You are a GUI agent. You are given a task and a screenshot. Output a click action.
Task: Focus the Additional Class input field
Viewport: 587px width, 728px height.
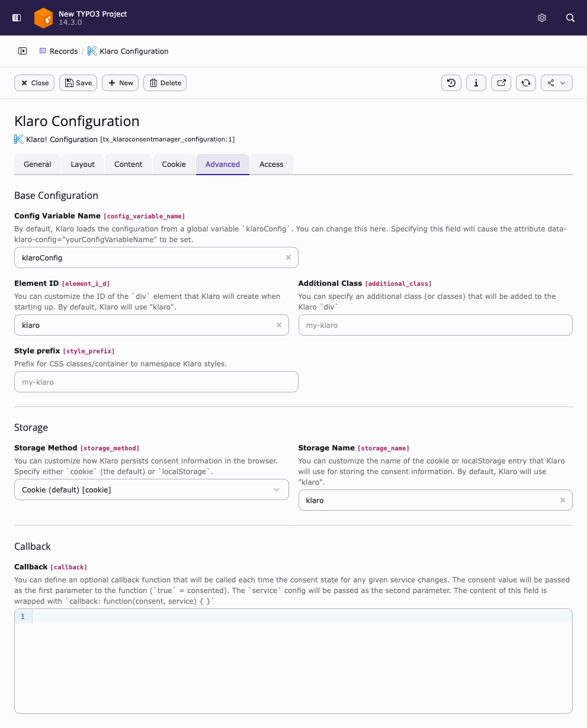pos(435,325)
